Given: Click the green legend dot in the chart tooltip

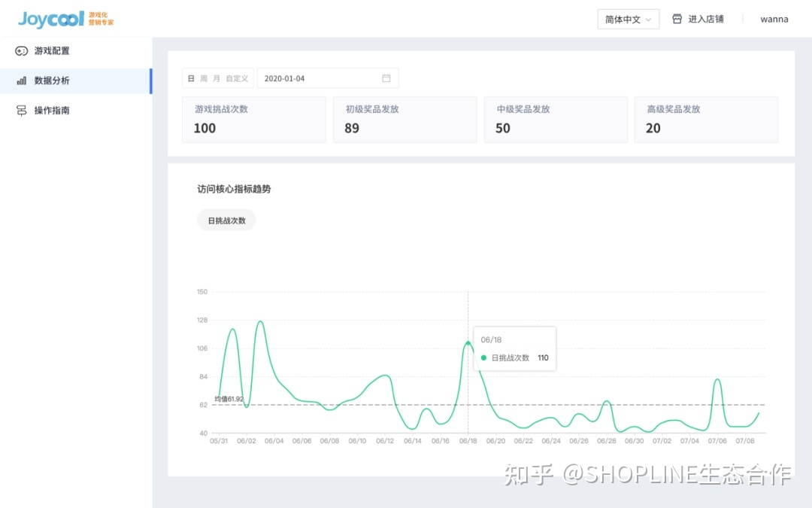Looking at the screenshot, I should coord(483,358).
